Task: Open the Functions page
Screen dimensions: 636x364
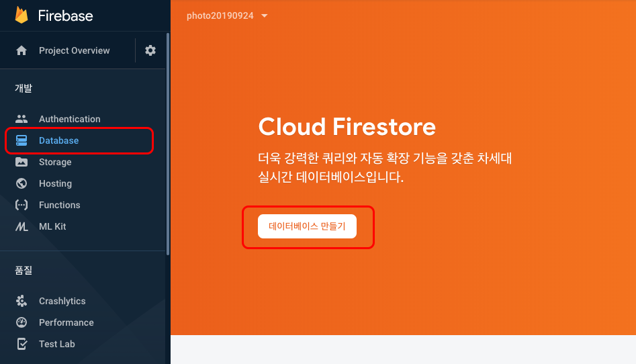Action: pyautogui.click(x=60, y=205)
